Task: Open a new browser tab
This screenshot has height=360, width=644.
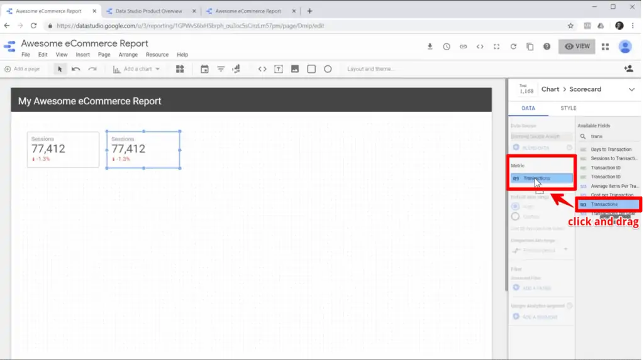Action: coord(309,11)
